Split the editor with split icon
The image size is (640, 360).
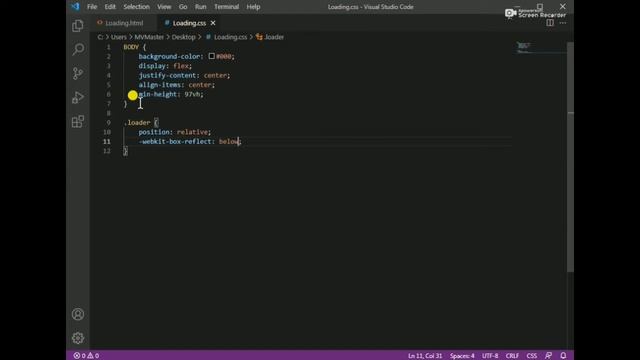coord(550,23)
